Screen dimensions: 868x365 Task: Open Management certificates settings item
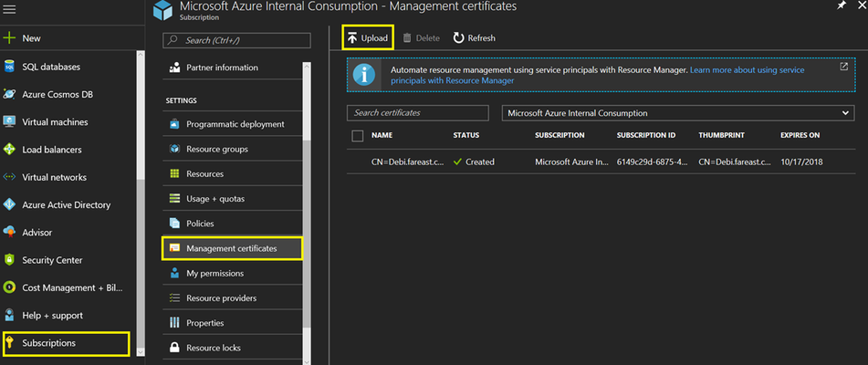click(x=233, y=248)
